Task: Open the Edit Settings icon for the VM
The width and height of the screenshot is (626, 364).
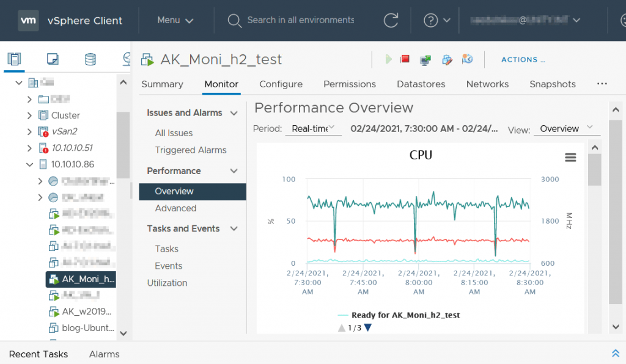Action: tap(446, 59)
